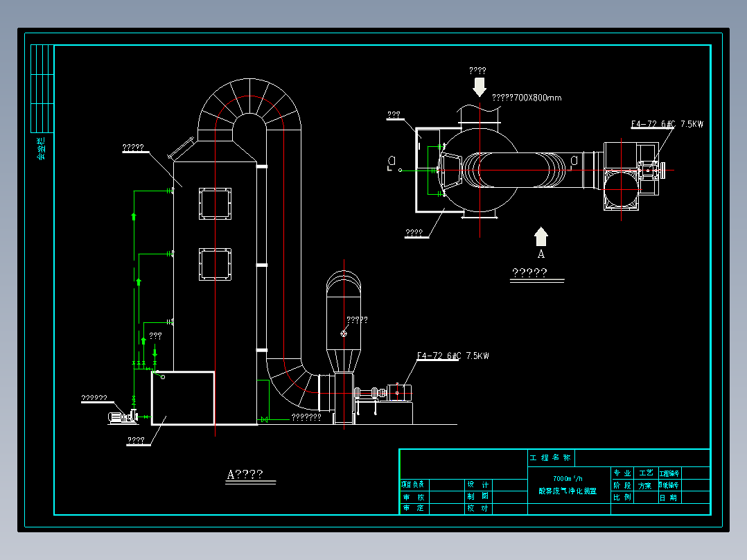This screenshot has height=560, width=747.
Task: Select the '7000m³/h' capacity text
Action: click(568, 478)
